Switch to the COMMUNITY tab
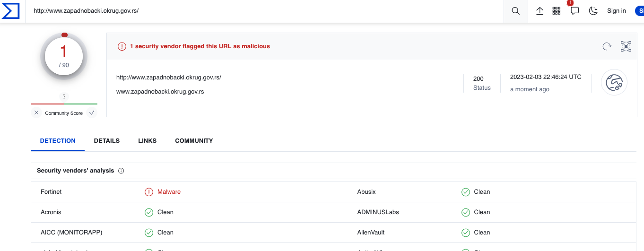The image size is (644, 251). click(x=194, y=141)
